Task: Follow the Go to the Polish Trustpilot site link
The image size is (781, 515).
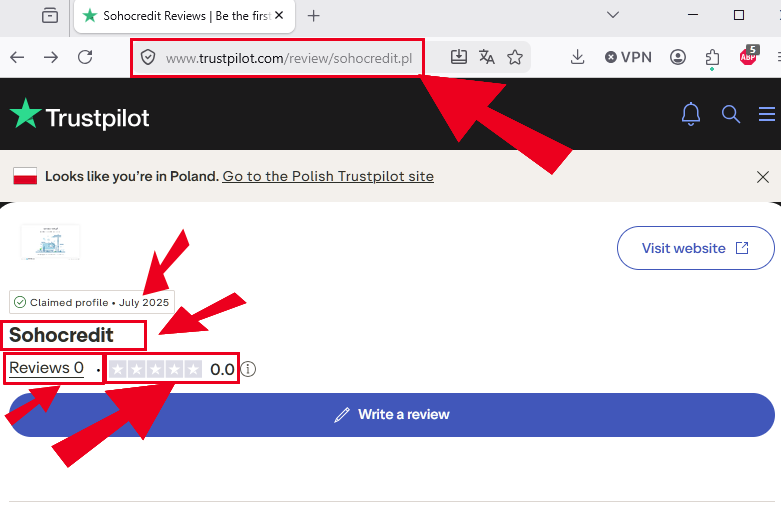Action: [328, 176]
